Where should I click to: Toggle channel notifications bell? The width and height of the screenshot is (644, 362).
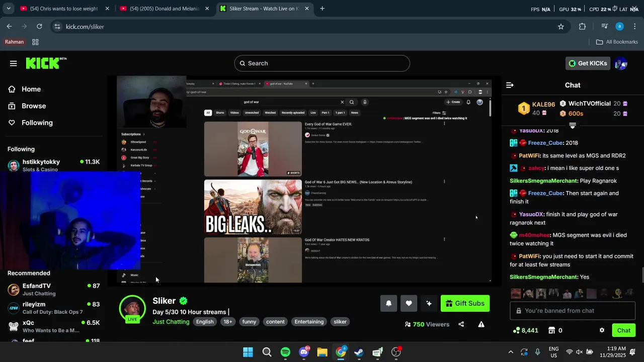tap(388, 303)
